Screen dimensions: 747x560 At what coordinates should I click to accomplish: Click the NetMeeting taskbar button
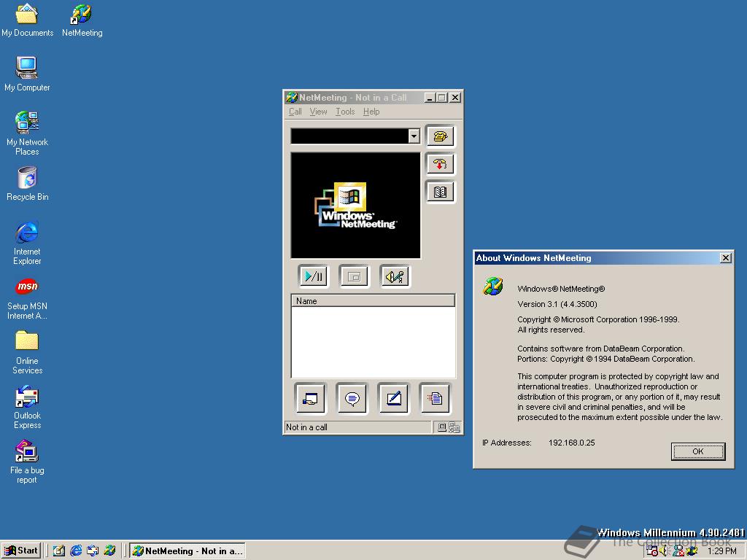[x=187, y=551]
